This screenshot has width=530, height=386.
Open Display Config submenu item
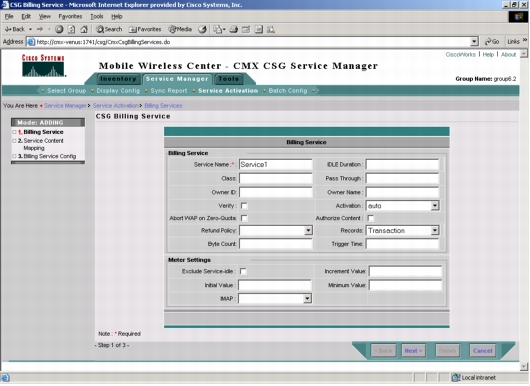tap(118, 91)
